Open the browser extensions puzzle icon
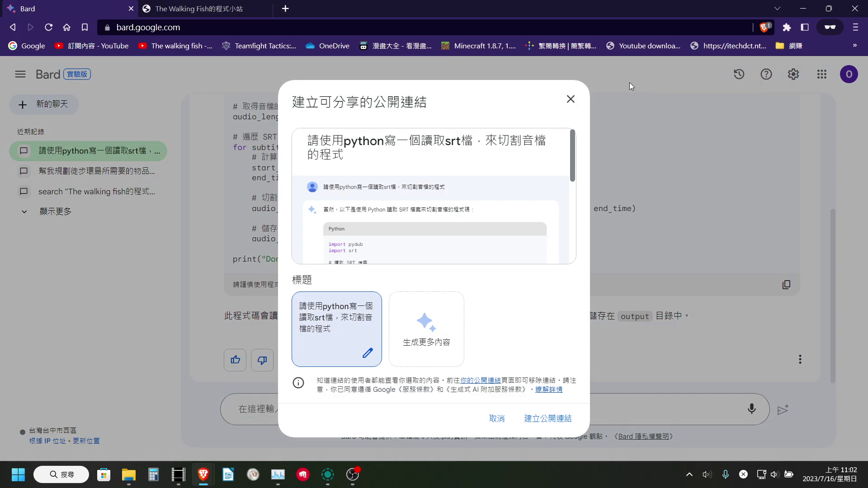868x488 pixels. [787, 28]
